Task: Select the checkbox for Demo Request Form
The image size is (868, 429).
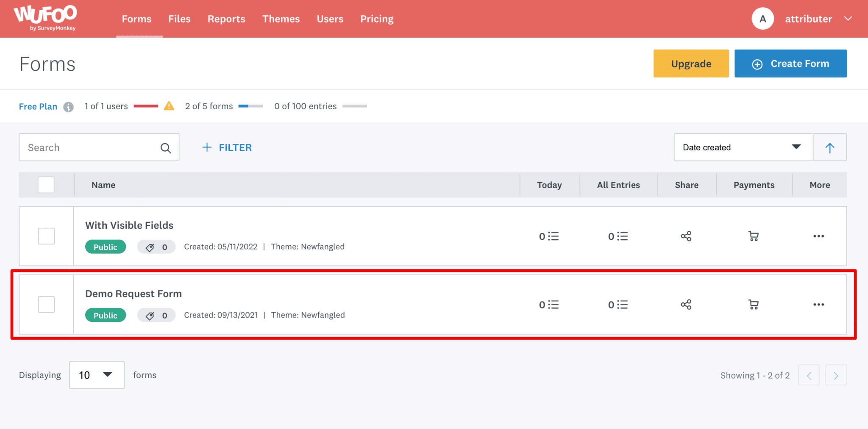Action: click(x=46, y=304)
